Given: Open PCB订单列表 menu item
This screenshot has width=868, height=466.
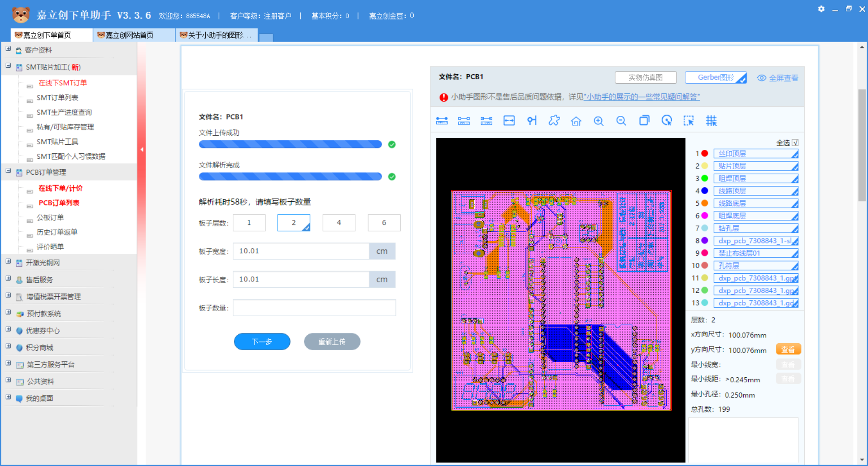Looking at the screenshot, I should 59,203.
